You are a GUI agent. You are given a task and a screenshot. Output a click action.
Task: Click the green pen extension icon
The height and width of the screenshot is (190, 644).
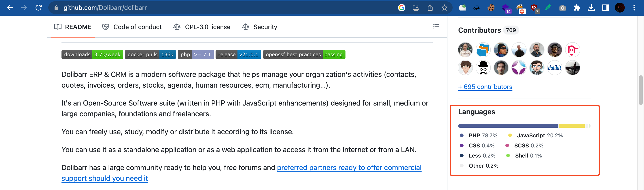click(x=548, y=8)
